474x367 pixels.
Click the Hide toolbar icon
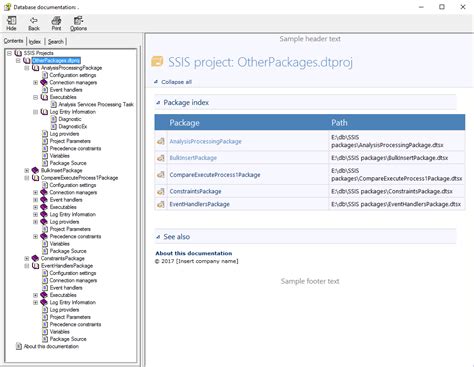tap(11, 21)
